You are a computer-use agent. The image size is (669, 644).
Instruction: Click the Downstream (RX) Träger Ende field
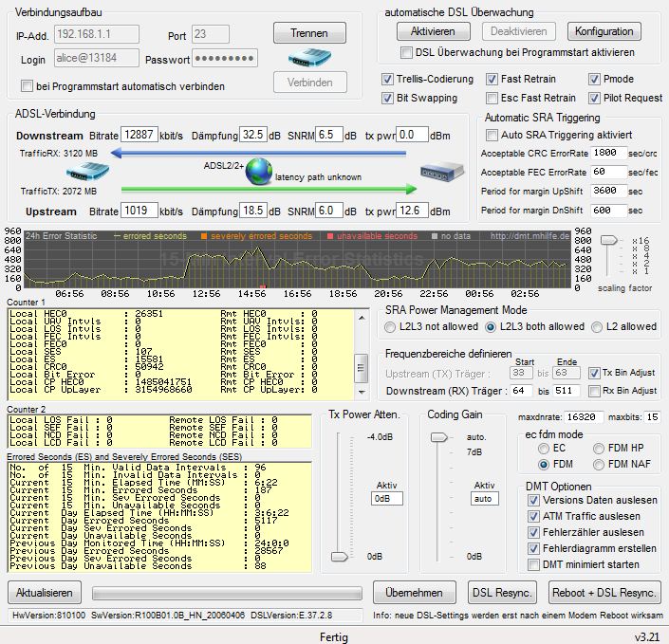[x=567, y=391]
